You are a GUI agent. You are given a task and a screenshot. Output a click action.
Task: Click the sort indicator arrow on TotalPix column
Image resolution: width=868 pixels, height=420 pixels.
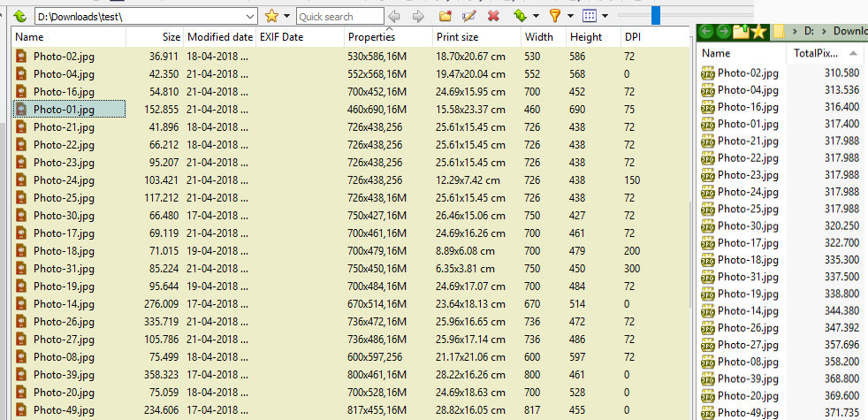853,54
